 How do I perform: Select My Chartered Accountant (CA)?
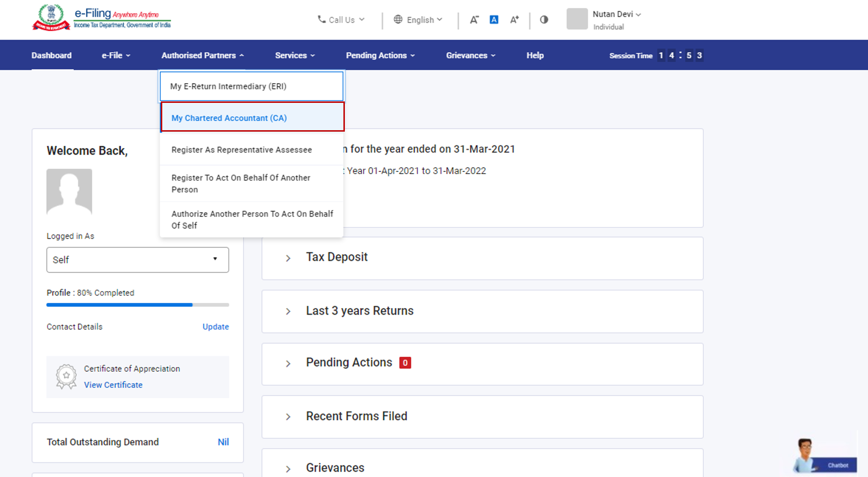pyautogui.click(x=229, y=118)
